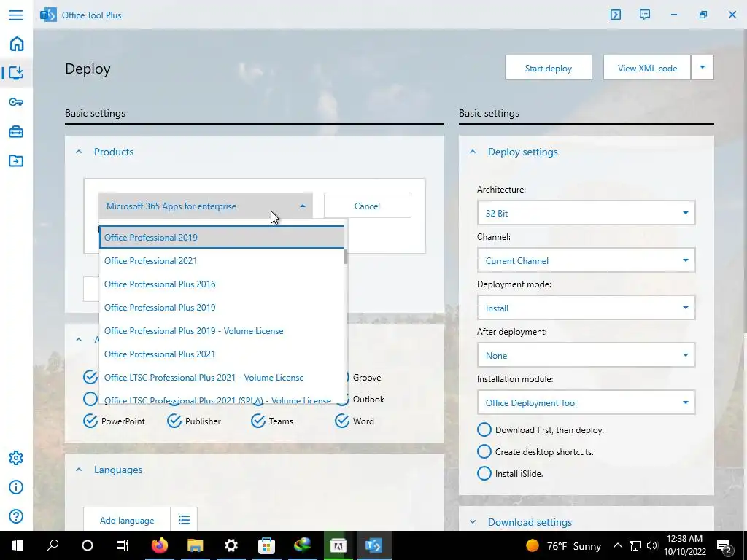Open Windows Start menu
Viewport: 747px width, 560px height.
click(18, 545)
